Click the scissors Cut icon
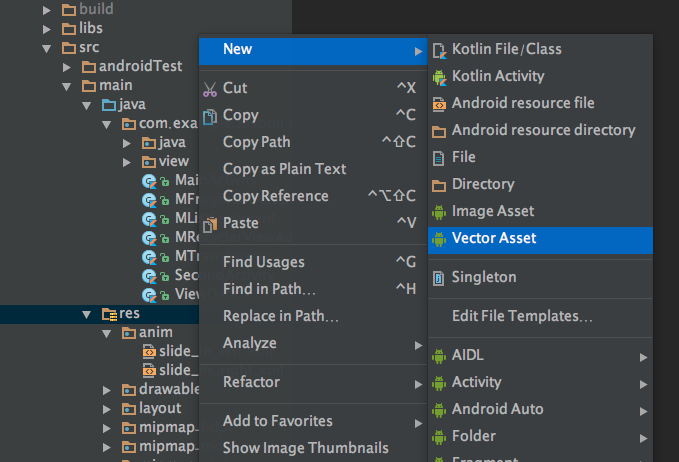The height and width of the screenshot is (462, 679). 210,88
